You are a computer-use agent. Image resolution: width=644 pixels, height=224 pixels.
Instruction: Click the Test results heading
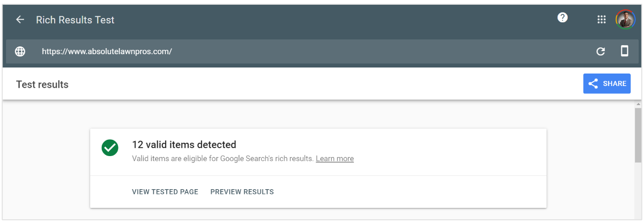coord(42,84)
